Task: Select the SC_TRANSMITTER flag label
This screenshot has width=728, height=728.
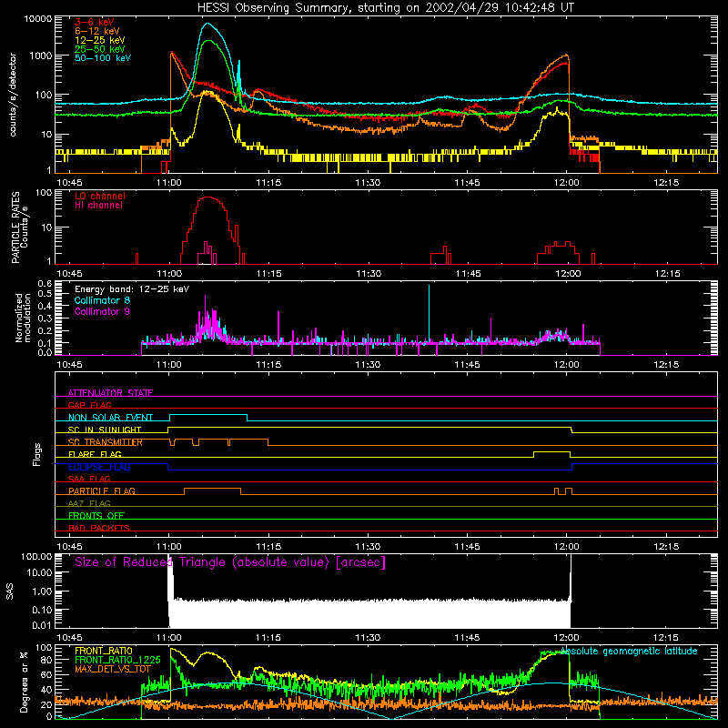Action: [x=106, y=442]
